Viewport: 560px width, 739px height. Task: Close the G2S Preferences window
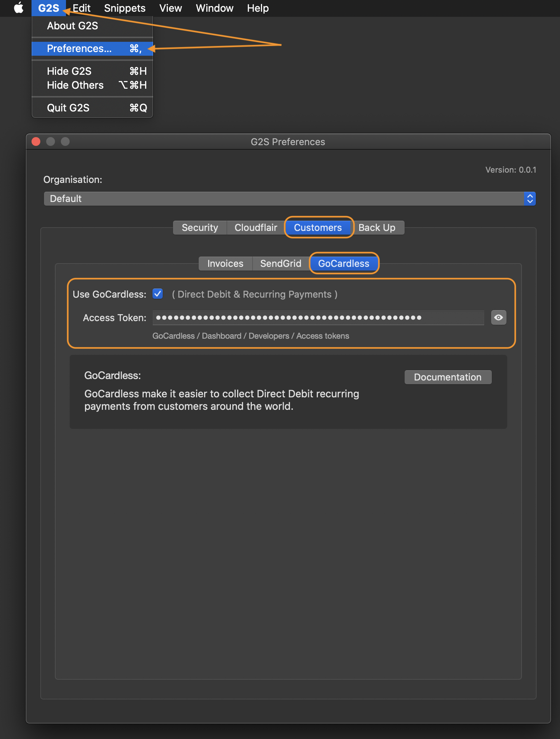[36, 141]
